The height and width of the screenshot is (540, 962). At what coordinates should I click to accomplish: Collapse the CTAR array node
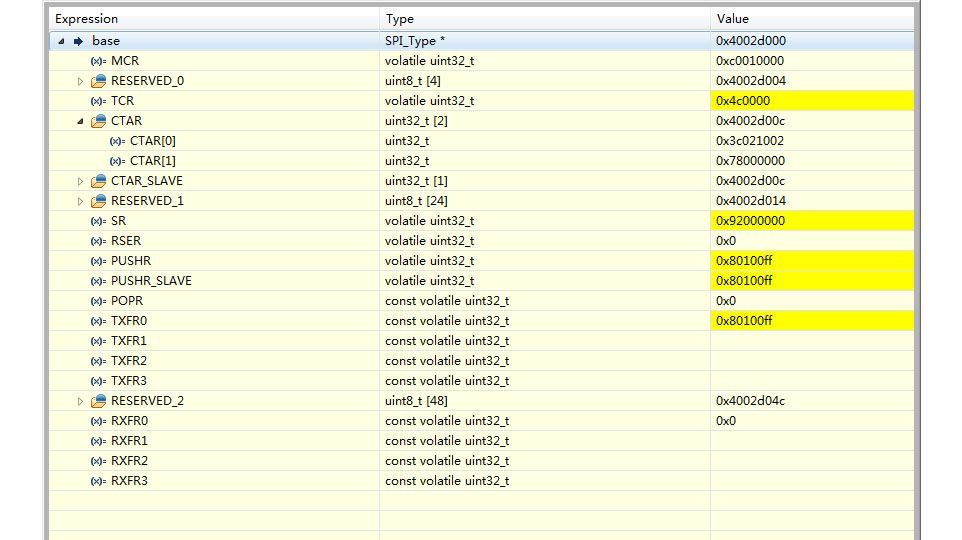point(81,121)
